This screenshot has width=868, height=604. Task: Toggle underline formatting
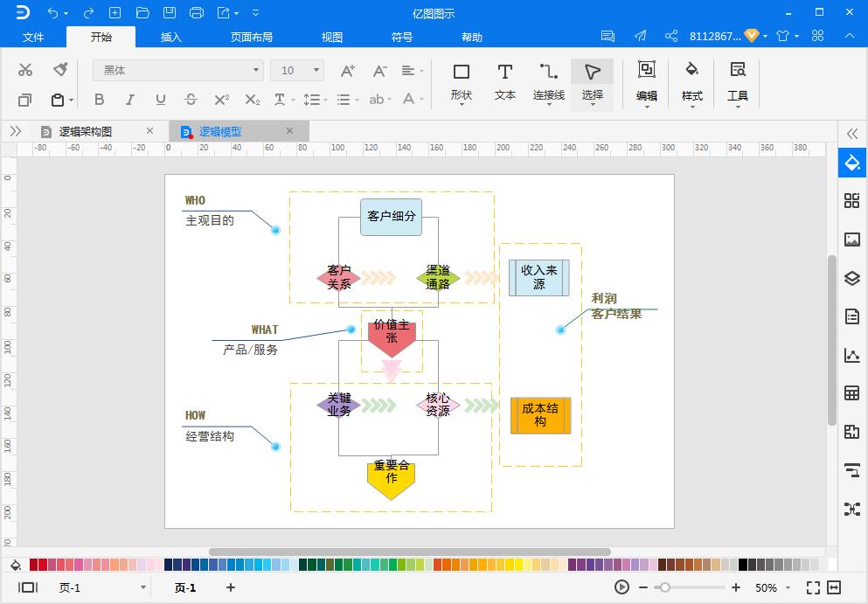tap(160, 100)
